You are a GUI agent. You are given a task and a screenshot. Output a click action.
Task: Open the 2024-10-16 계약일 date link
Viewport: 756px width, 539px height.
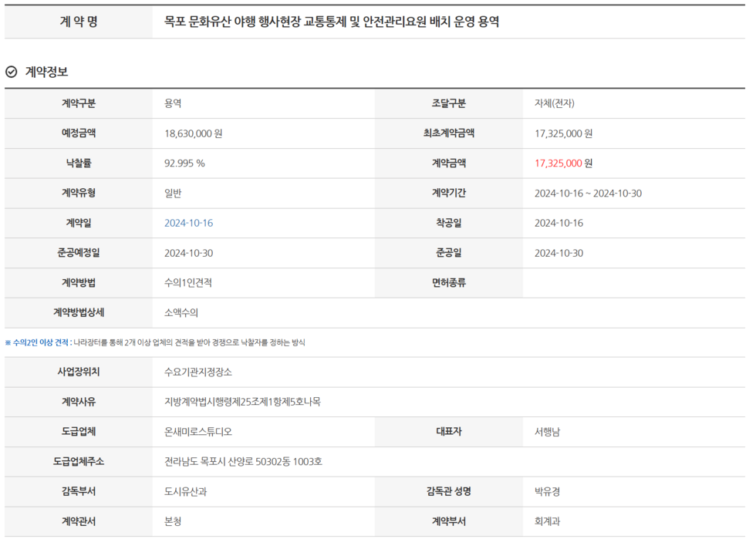point(188,223)
